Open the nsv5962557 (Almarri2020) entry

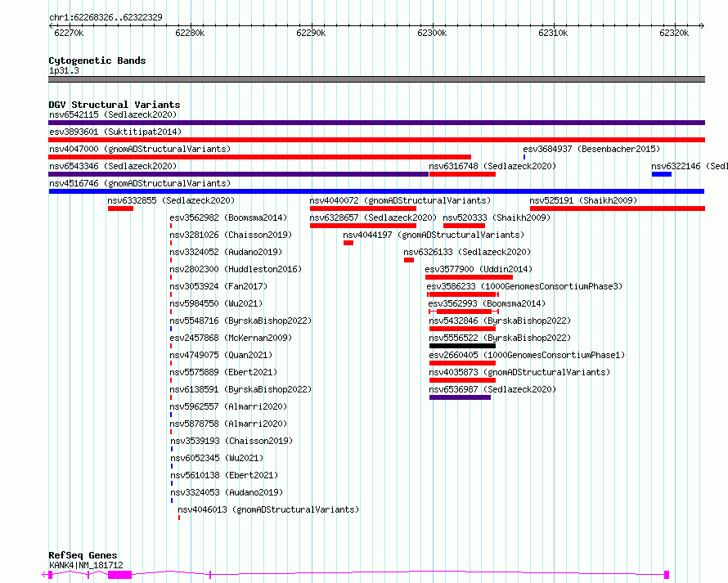pos(228,406)
